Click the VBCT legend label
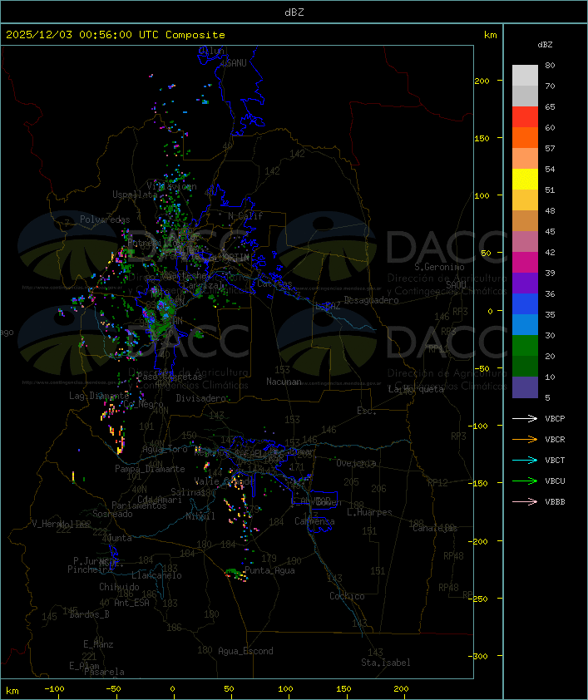Screen dimensions: 588x700 [555, 461]
